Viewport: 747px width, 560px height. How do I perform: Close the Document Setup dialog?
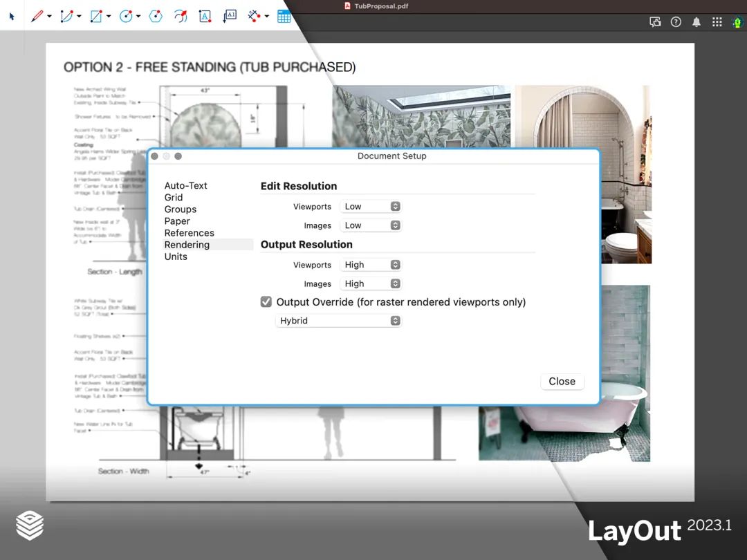(x=562, y=381)
